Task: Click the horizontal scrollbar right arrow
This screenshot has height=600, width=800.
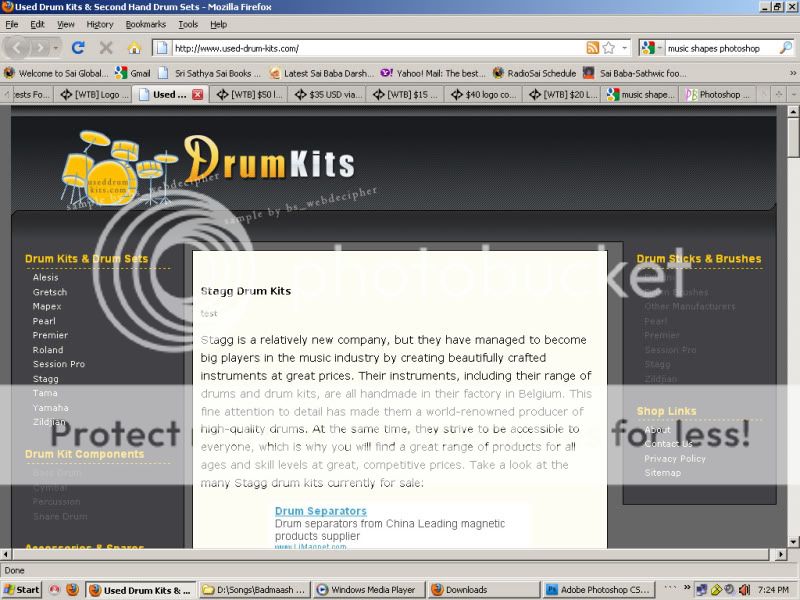Action: click(x=781, y=554)
